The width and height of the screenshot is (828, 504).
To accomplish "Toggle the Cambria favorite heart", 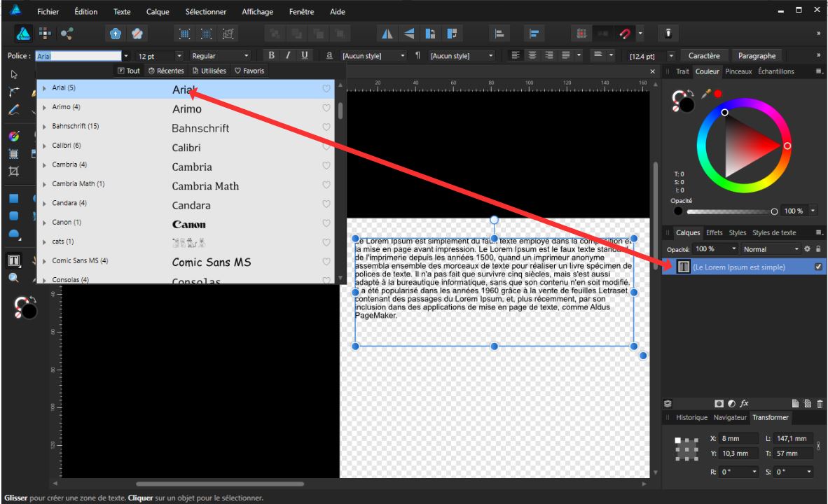I will pos(326,165).
